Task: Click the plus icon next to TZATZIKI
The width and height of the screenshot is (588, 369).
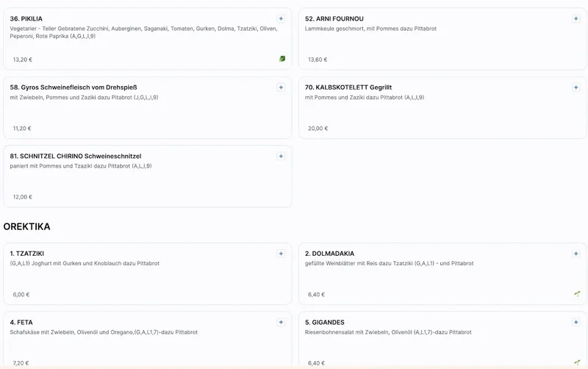Action: (x=281, y=254)
